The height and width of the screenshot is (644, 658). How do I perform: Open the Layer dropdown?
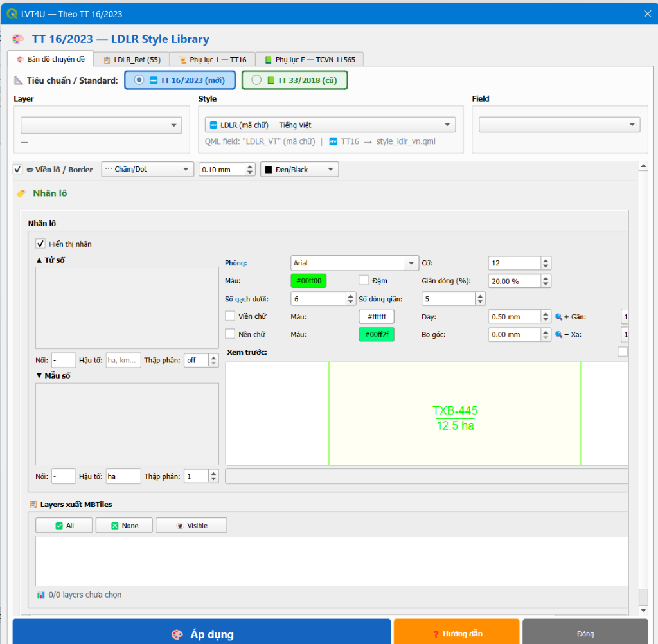point(101,125)
